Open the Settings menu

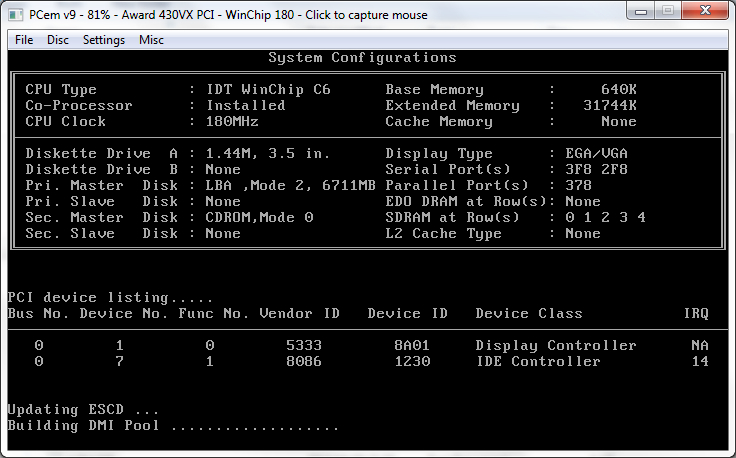coord(104,40)
